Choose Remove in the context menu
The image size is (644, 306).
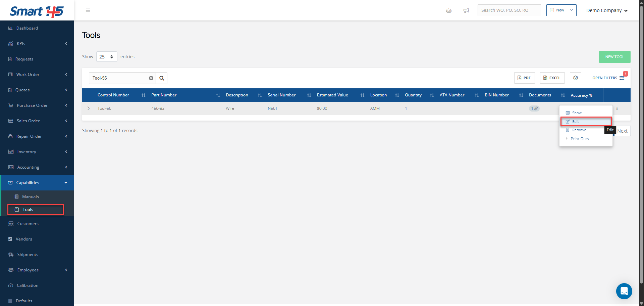click(x=579, y=130)
